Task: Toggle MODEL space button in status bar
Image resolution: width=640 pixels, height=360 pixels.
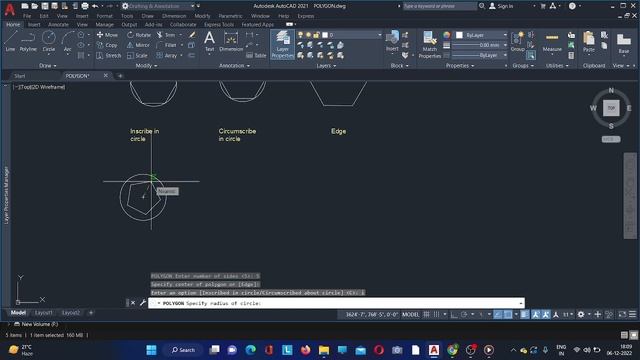Action: (411, 314)
